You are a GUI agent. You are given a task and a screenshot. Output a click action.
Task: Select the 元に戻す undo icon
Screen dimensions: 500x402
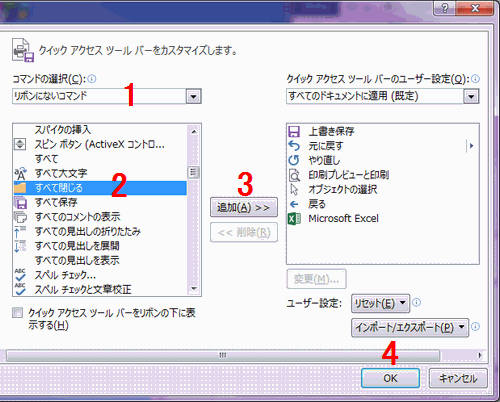point(294,146)
